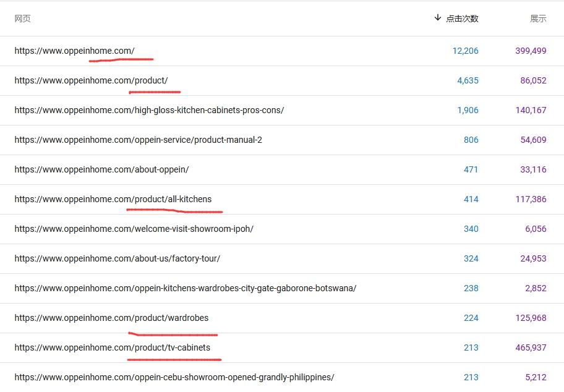The height and width of the screenshot is (392, 564).
Task: Open the city-gate-gaborone-botswana URL row
Action: tap(185, 288)
